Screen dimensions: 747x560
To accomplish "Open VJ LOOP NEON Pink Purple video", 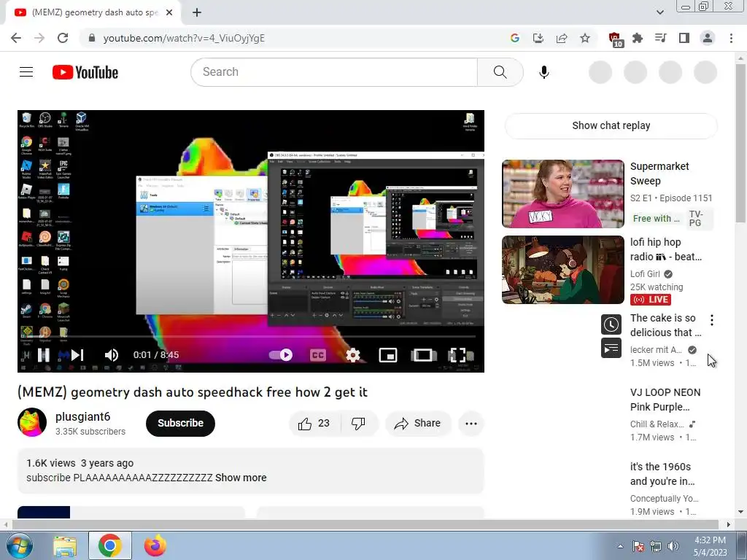I will tap(665, 400).
